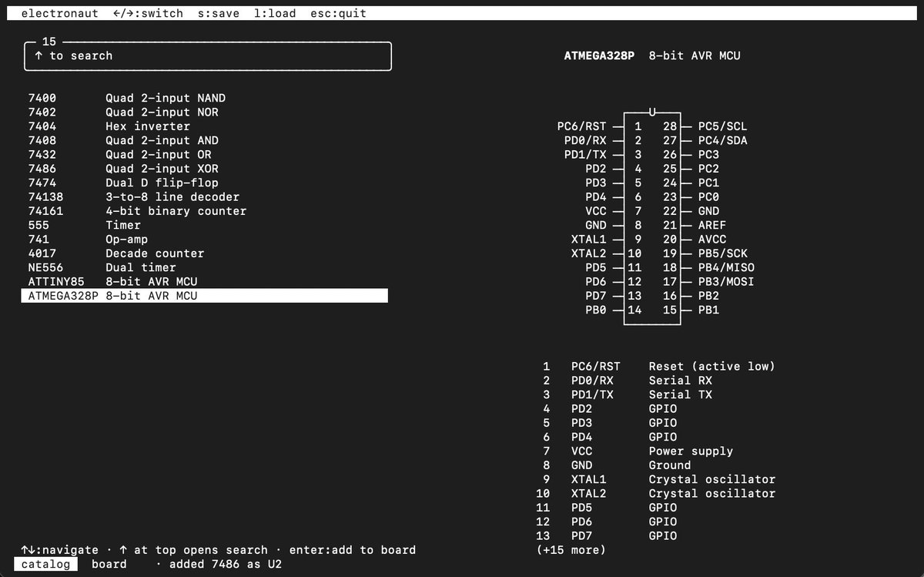
Task: Click the ATMEGA328P title above pinout
Action: click(x=599, y=56)
